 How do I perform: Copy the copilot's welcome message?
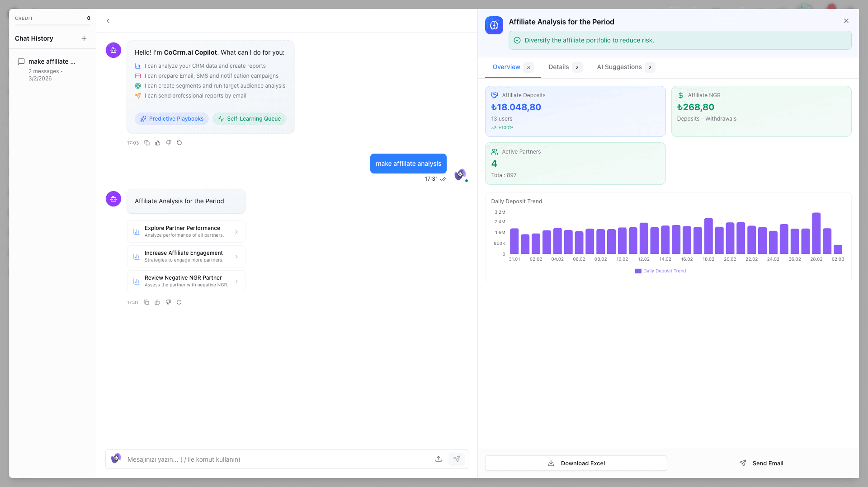(x=146, y=143)
